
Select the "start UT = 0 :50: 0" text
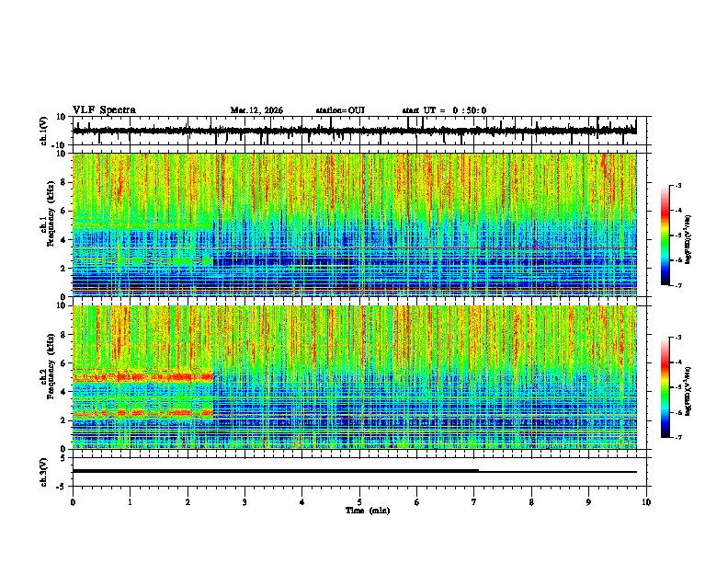click(444, 110)
